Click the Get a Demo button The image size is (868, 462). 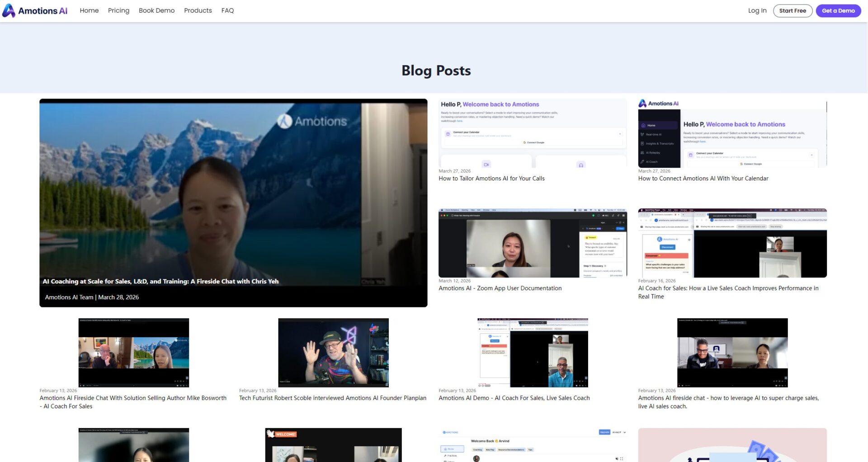pyautogui.click(x=838, y=10)
